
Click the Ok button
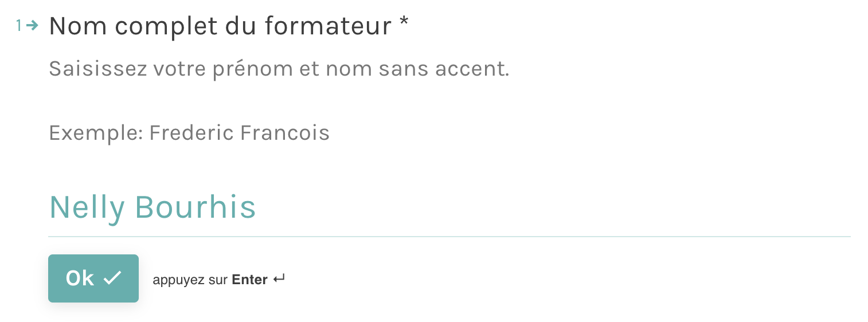[93, 278]
